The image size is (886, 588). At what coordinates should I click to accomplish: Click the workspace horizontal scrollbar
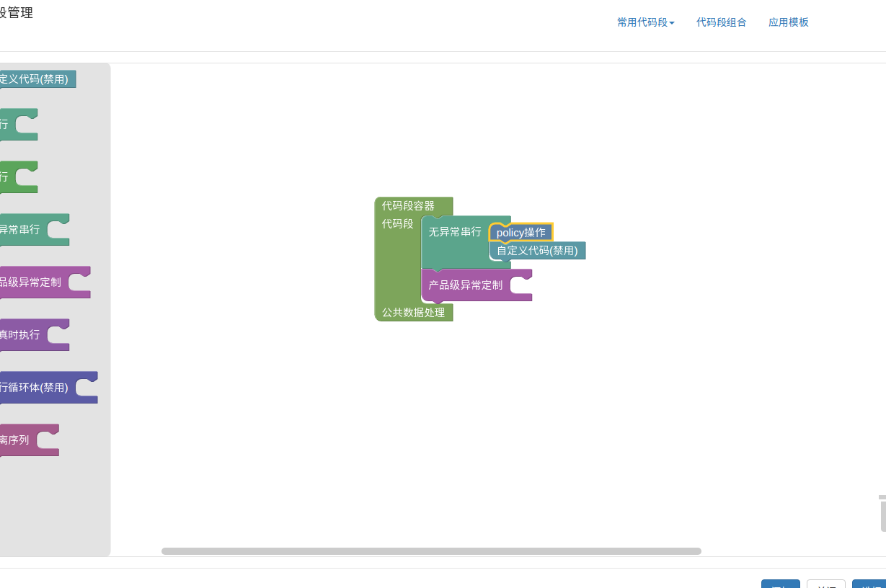point(431,551)
